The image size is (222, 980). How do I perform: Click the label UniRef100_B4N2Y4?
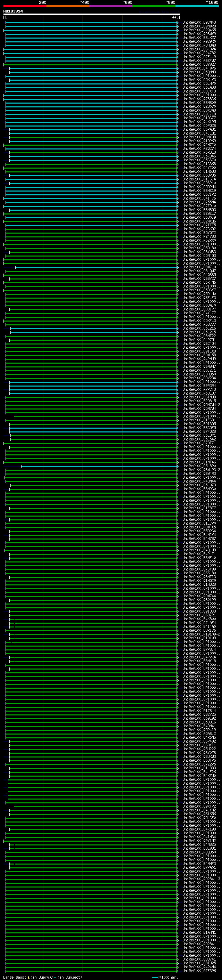[199, 535]
